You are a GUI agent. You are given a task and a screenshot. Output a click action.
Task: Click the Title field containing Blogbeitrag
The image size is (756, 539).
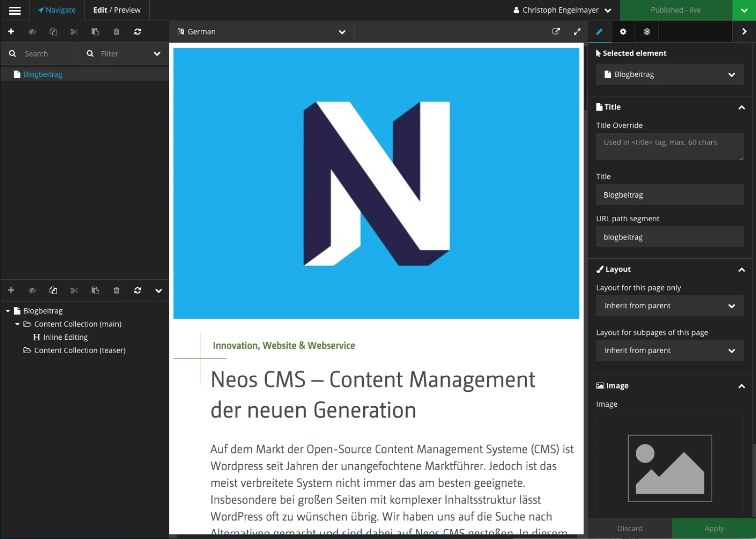669,195
